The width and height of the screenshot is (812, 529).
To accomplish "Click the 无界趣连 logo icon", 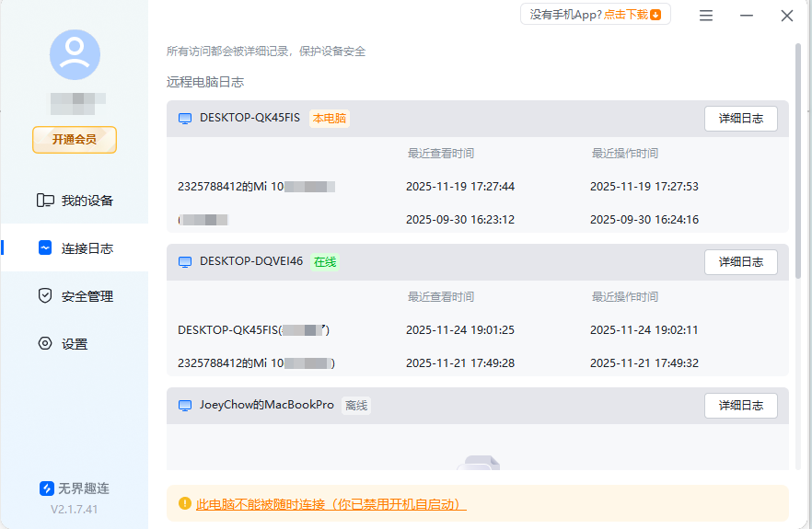I will point(47,489).
